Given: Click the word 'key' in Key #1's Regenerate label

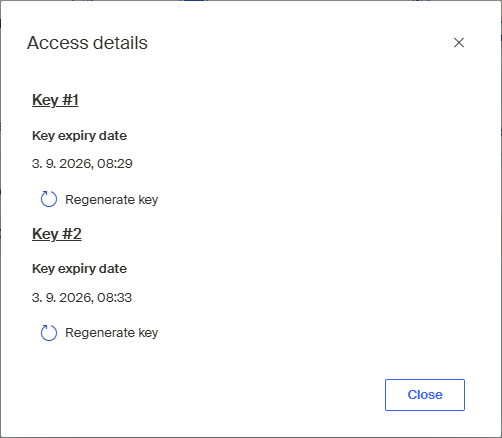Looking at the screenshot, I should (x=148, y=200).
